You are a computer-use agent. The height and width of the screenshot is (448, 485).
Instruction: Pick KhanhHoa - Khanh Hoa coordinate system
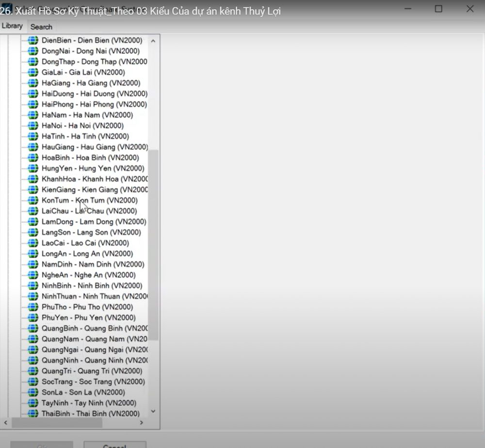[95, 179]
